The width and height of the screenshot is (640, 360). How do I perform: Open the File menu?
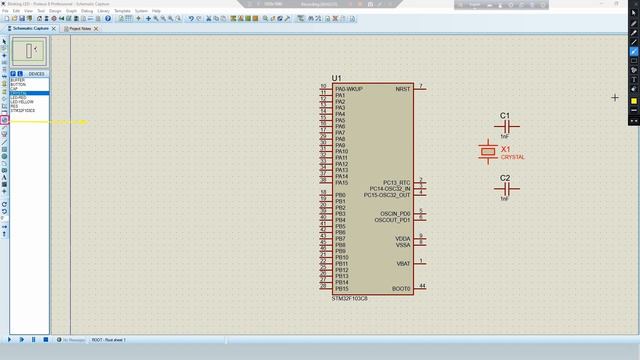point(5,11)
